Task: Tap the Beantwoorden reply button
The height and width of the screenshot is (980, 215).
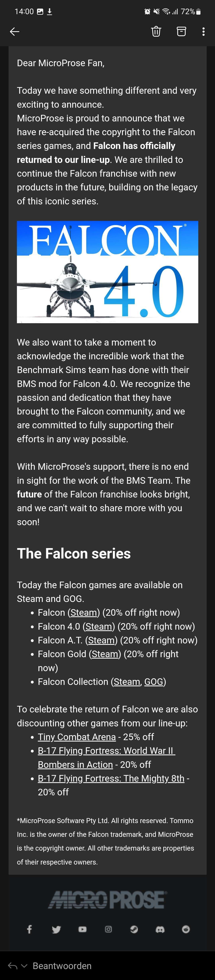Action: point(62,965)
